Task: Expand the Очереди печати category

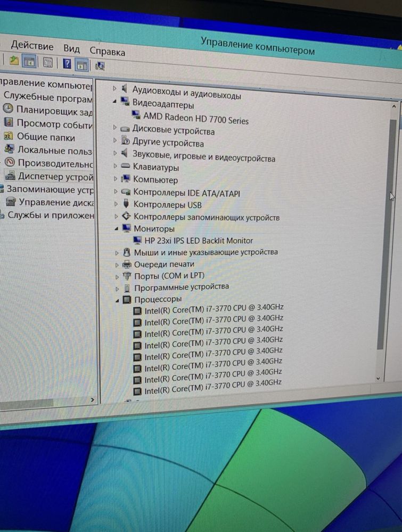Action: [x=117, y=265]
